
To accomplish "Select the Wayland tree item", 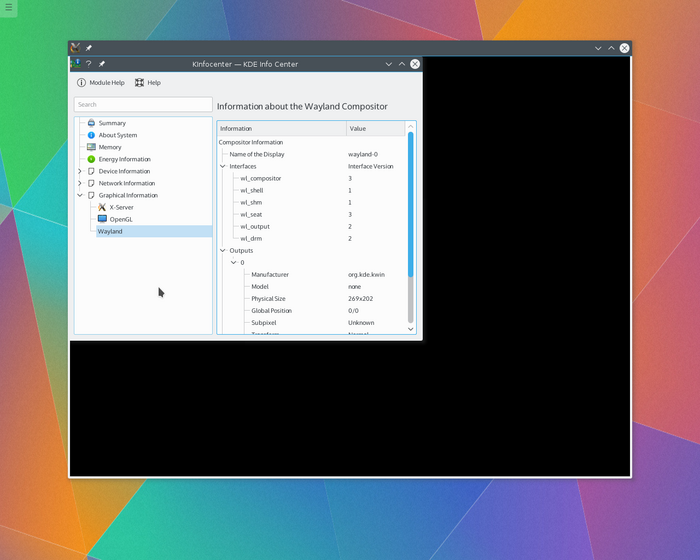I will point(110,231).
